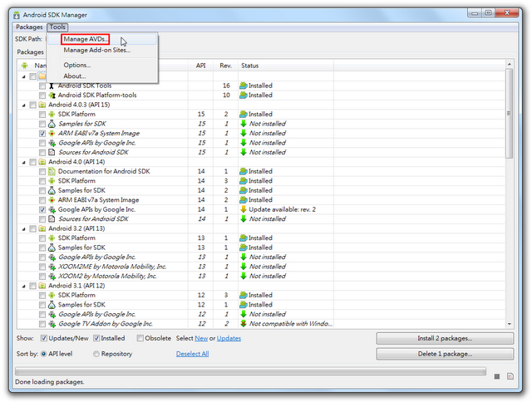Viewport: 532px width, 402px height.
Task: Click the Android 3.1 (API 12) folder icon
Action: pos(42,286)
